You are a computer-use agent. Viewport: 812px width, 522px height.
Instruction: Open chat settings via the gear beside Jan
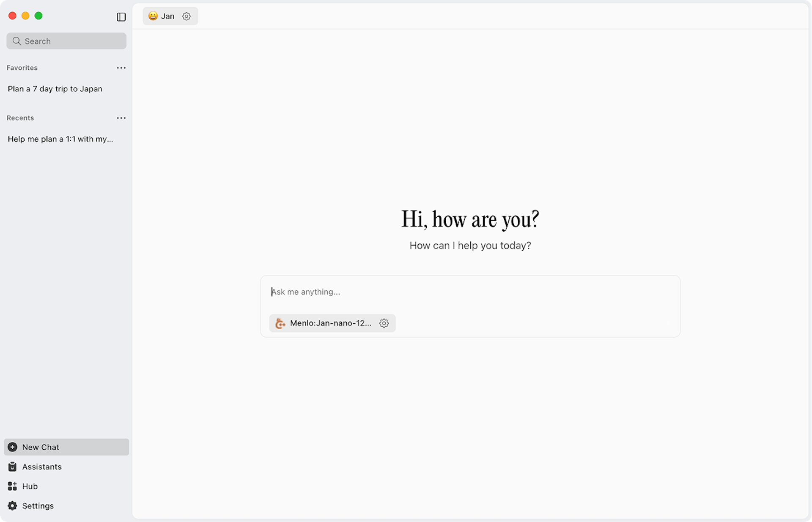187,16
